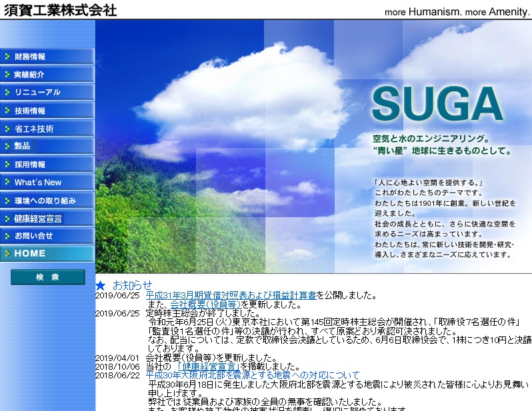
Task: Open 省エネ技術 from the sidebar
Action: [x=47, y=128]
